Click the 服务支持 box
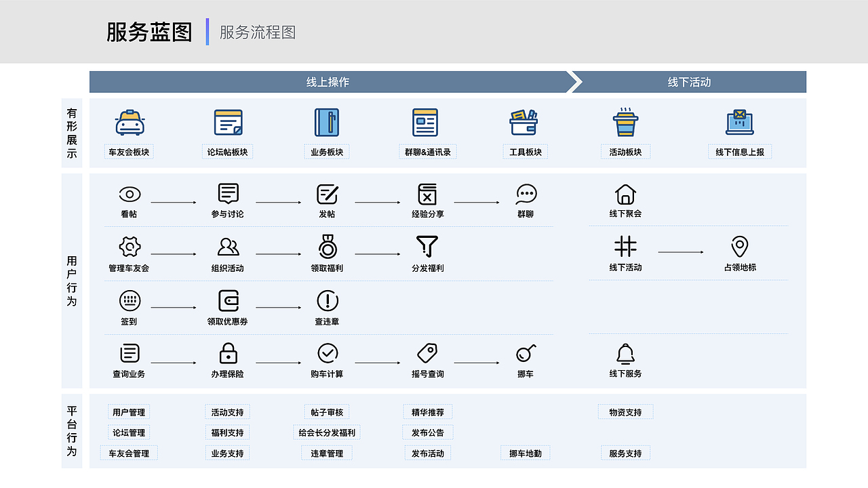The image size is (868, 488). 625,453
